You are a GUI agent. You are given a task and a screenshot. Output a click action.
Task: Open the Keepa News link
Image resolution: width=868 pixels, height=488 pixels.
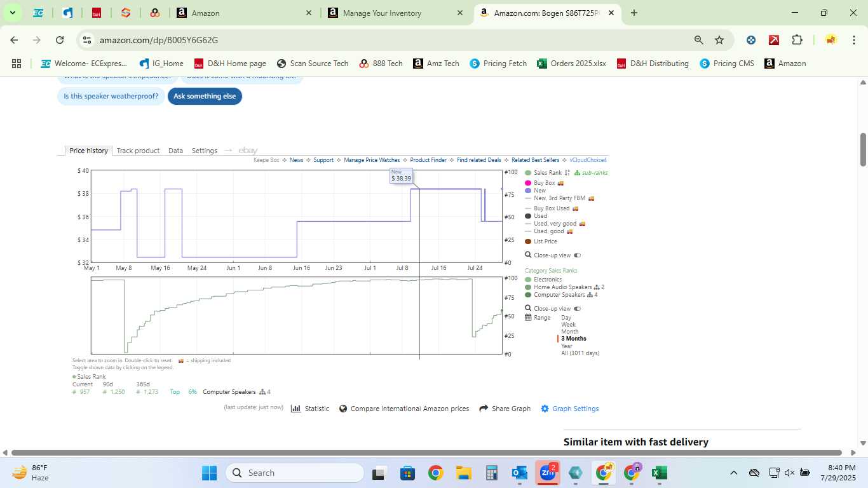296,160
